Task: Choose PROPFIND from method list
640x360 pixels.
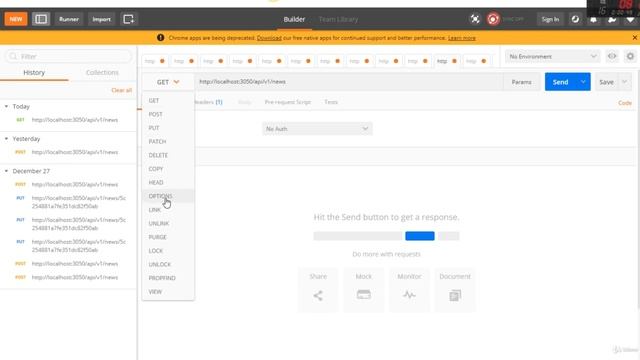Action: tap(168, 278)
